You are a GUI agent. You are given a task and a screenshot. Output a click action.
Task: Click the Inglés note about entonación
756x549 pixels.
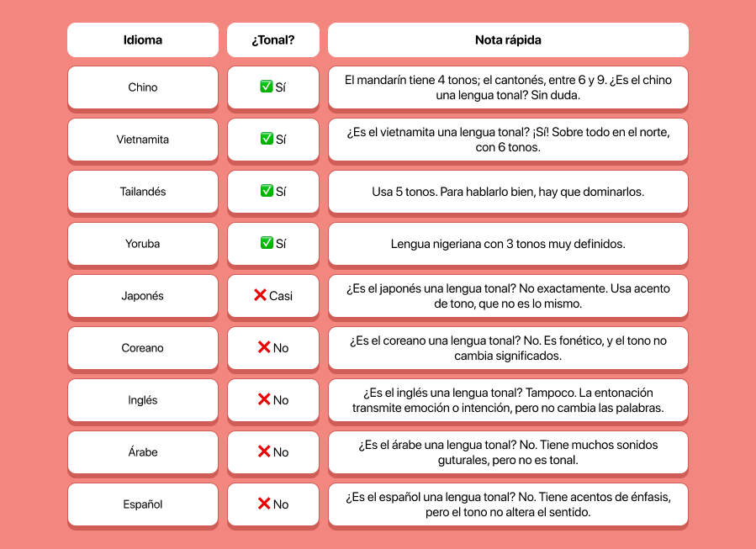coord(508,400)
